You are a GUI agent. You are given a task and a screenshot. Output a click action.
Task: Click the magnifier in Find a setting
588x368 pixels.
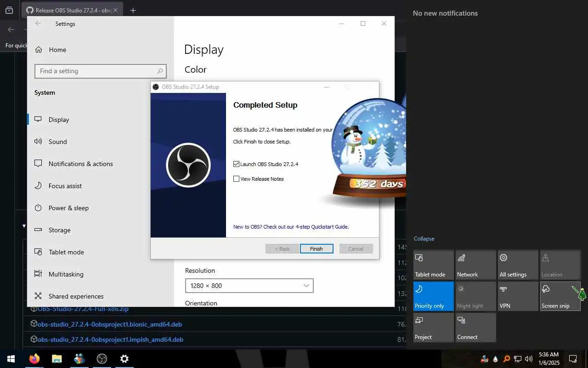[x=160, y=71]
